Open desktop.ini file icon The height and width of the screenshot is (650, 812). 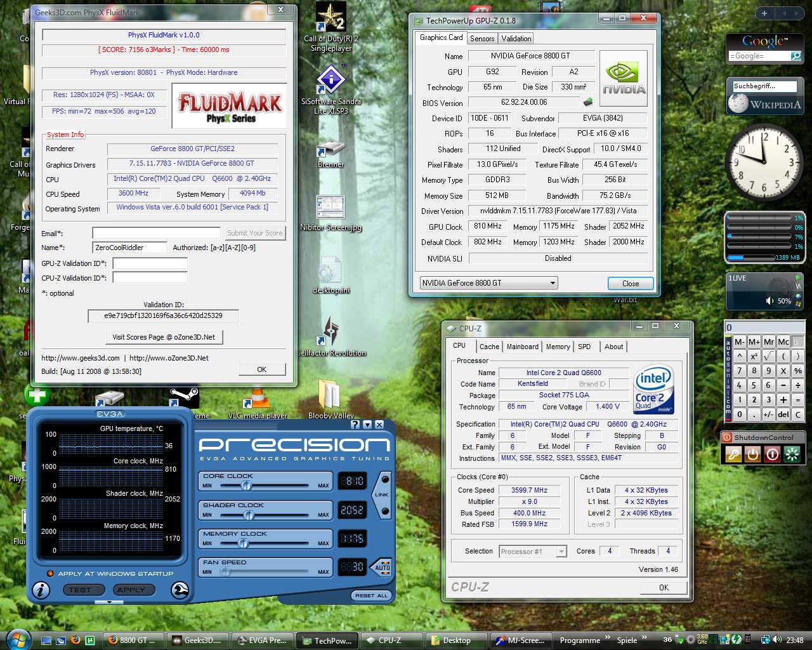pos(331,275)
